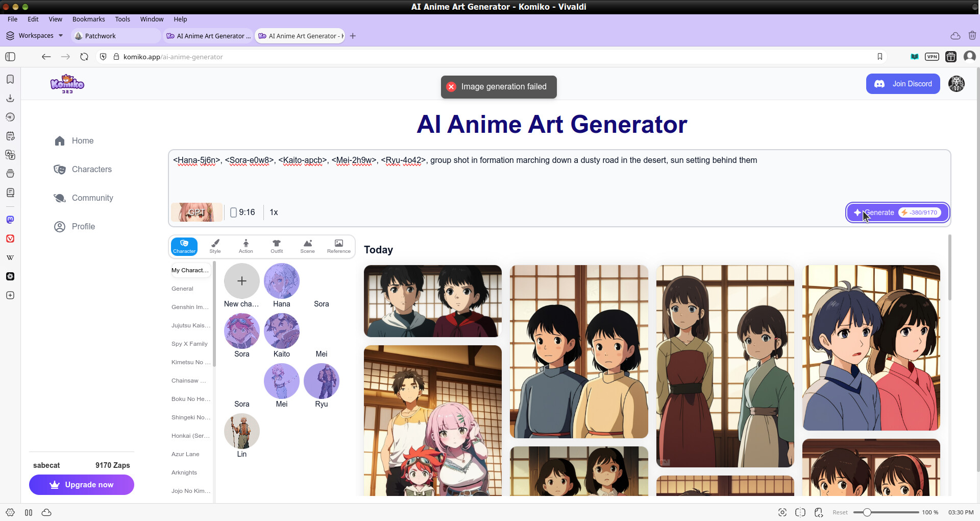Open the Vivaldi bookmarks panel icon

tap(10, 79)
